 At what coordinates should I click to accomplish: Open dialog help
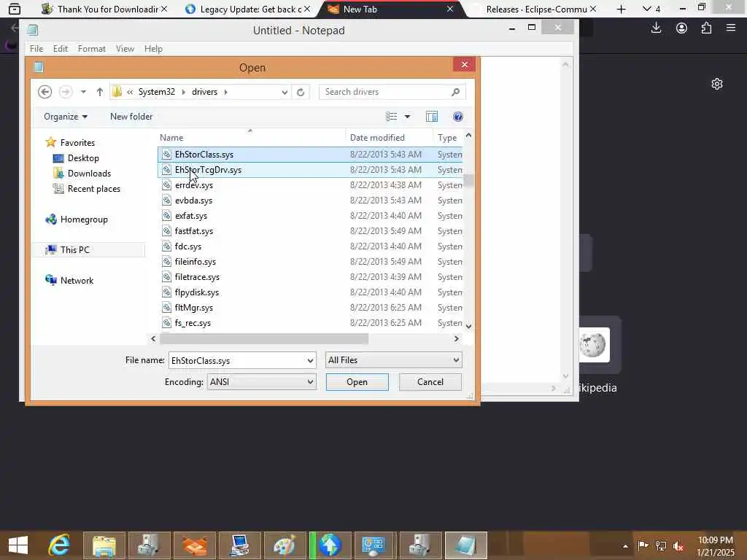[458, 117]
